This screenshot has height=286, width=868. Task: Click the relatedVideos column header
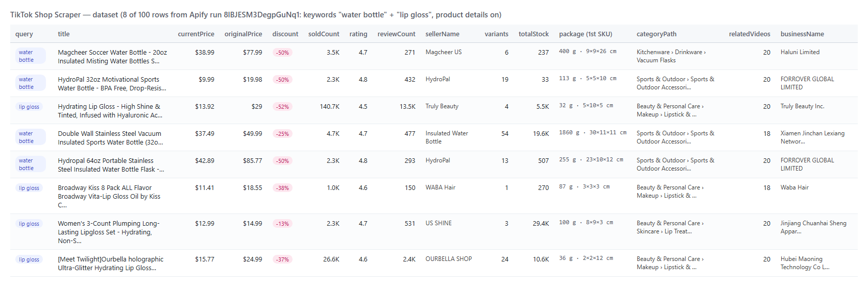point(750,34)
